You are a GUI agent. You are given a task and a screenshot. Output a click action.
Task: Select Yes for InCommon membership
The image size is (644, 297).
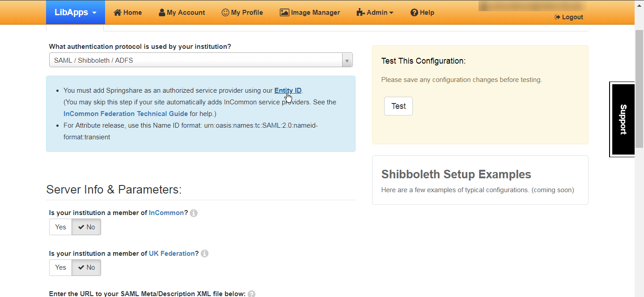tap(61, 227)
